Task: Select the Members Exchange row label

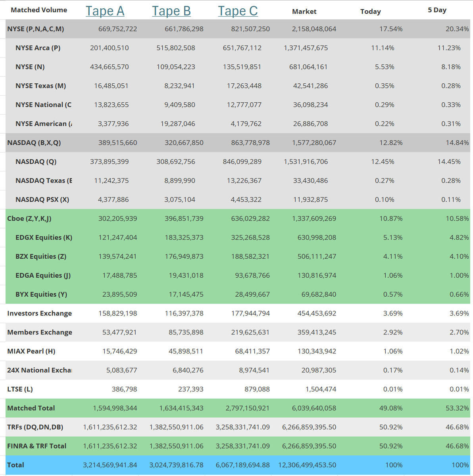Action: [40, 332]
